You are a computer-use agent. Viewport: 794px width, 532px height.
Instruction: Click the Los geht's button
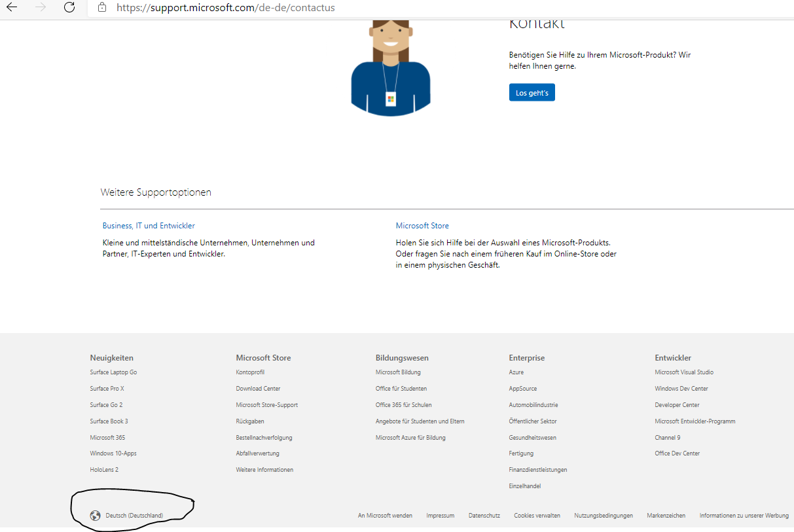[532, 93]
